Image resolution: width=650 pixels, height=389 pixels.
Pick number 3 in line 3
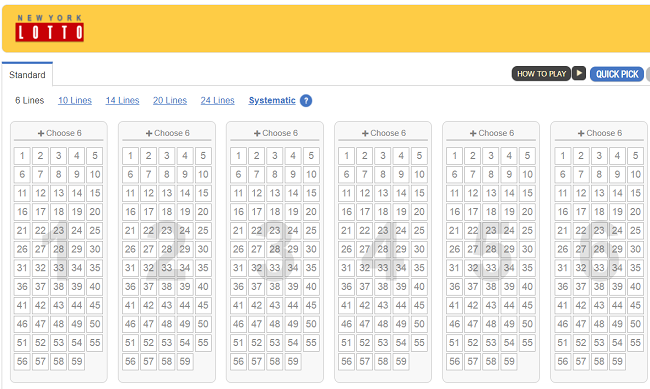coord(275,156)
